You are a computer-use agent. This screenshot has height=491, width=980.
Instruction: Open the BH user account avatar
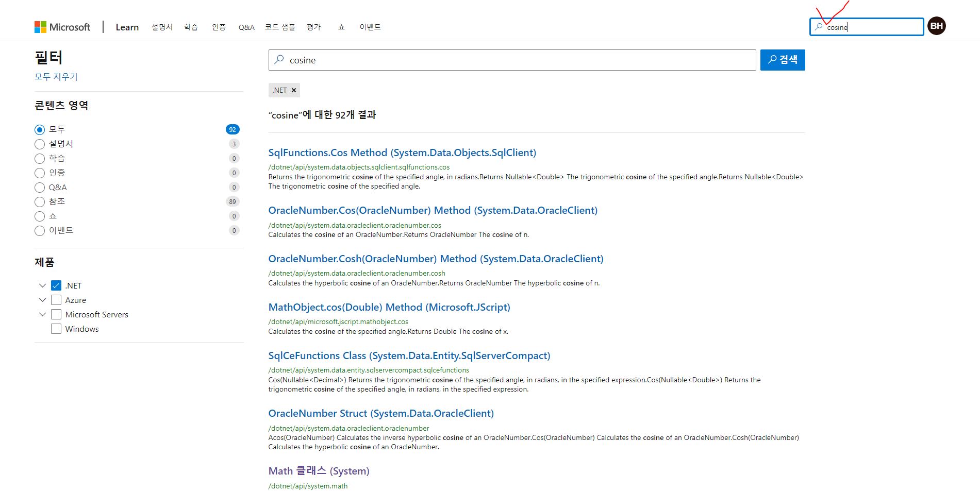point(936,26)
